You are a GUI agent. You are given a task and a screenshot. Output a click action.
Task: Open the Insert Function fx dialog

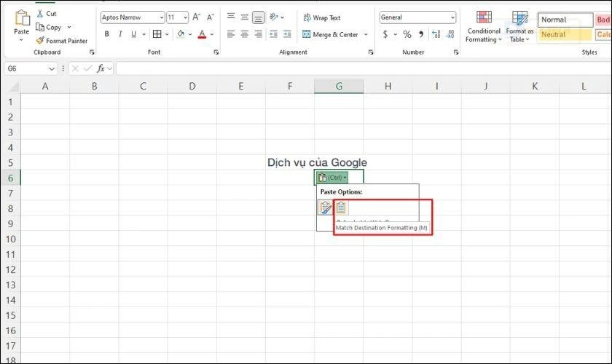click(101, 68)
